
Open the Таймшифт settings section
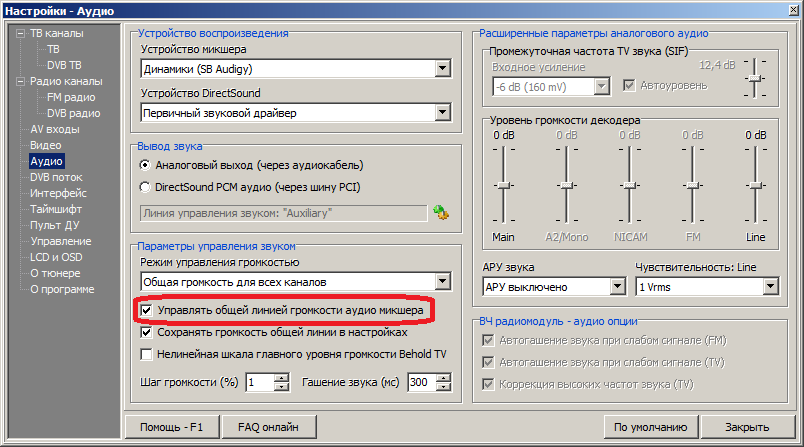click(x=58, y=209)
